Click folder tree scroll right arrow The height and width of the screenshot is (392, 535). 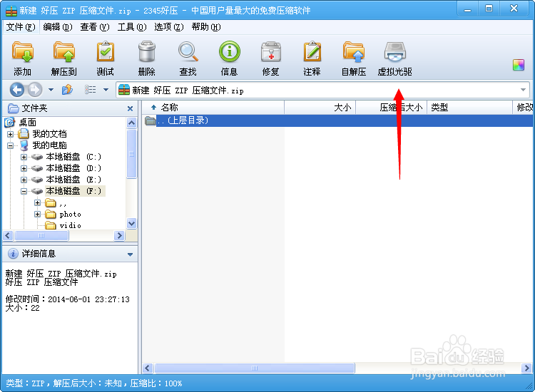(119, 235)
